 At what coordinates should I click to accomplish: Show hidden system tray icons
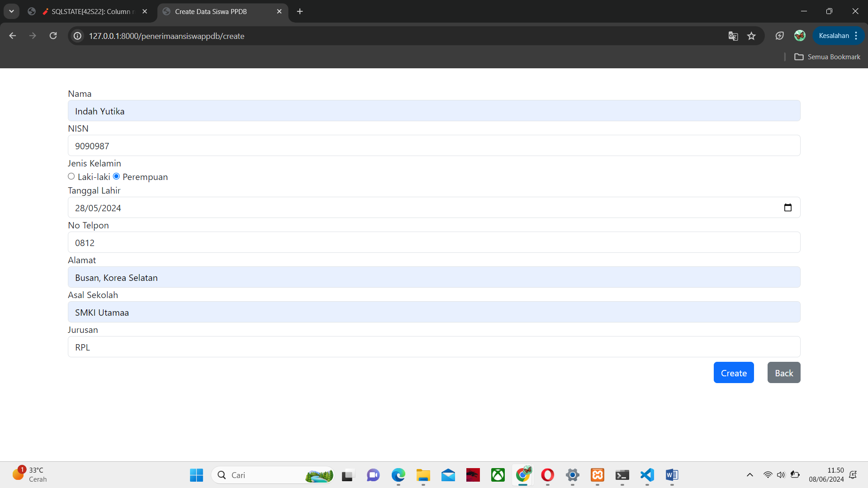coord(749,475)
